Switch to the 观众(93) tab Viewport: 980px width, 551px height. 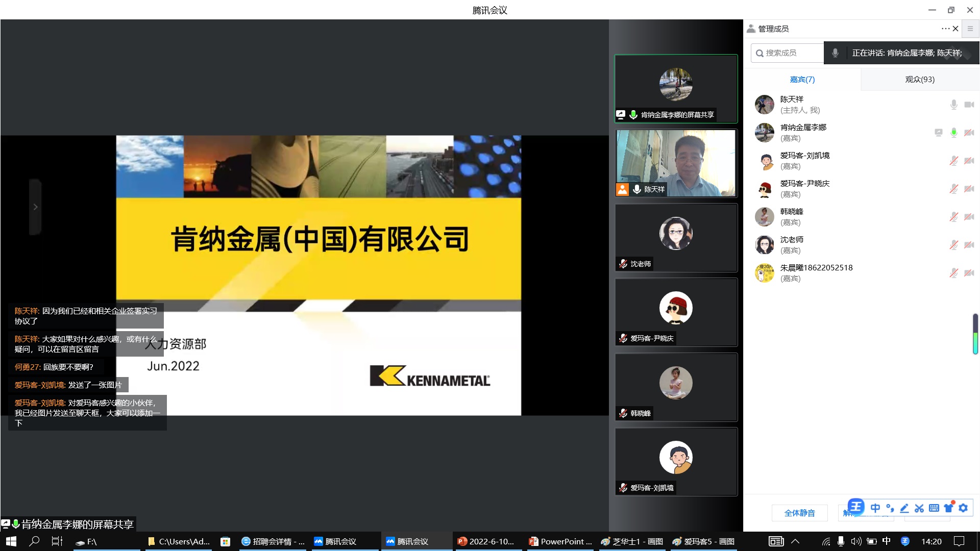[919, 80]
